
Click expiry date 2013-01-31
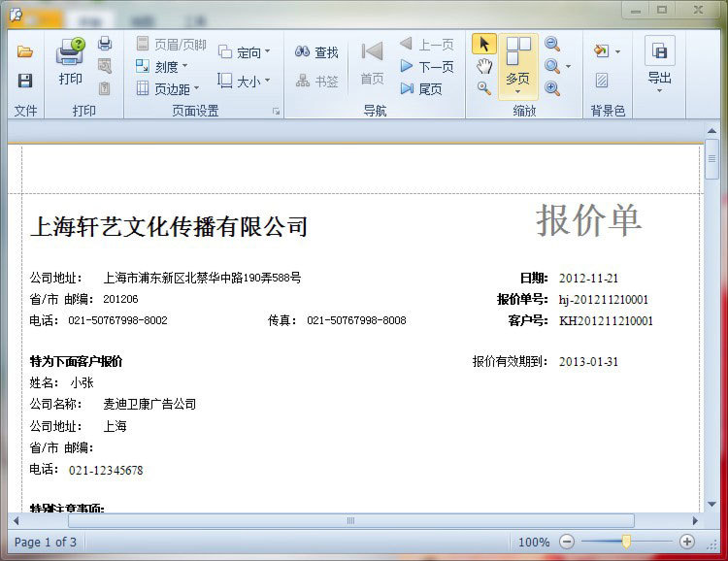(x=589, y=362)
